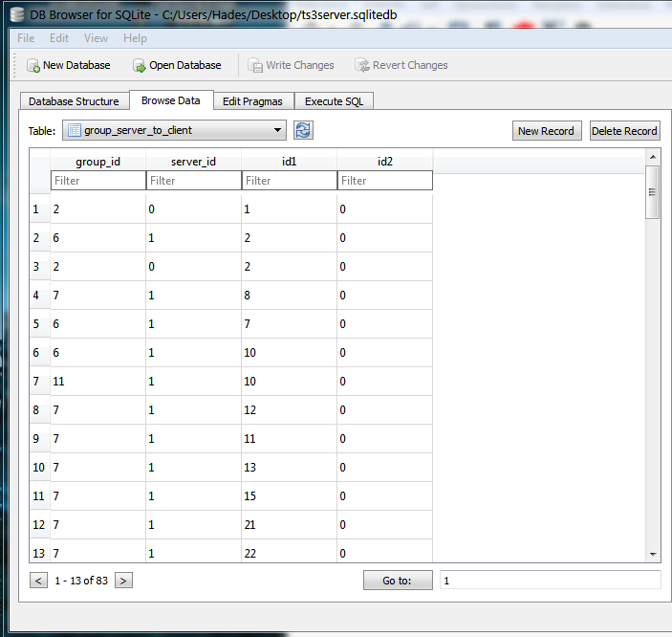This screenshot has height=637, width=672.
Task: Click group_id cell '11' in row 7
Action: (98, 382)
